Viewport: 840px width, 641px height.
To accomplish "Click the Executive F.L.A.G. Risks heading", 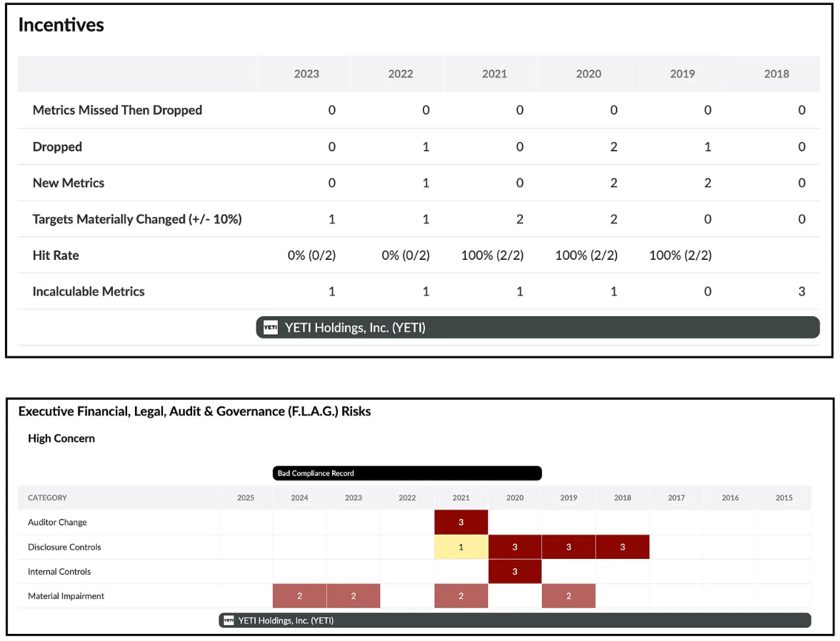I will pyautogui.click(x=194, y=411).
